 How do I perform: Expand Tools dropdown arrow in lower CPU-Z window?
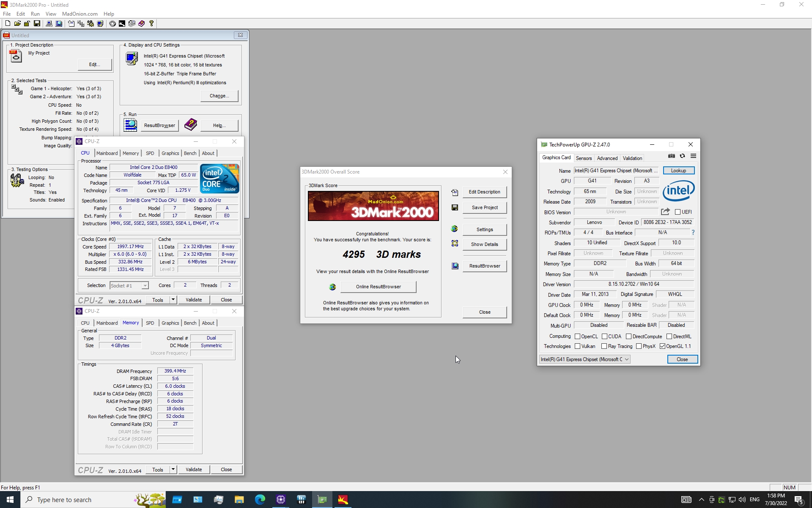[x=173, y=469]
